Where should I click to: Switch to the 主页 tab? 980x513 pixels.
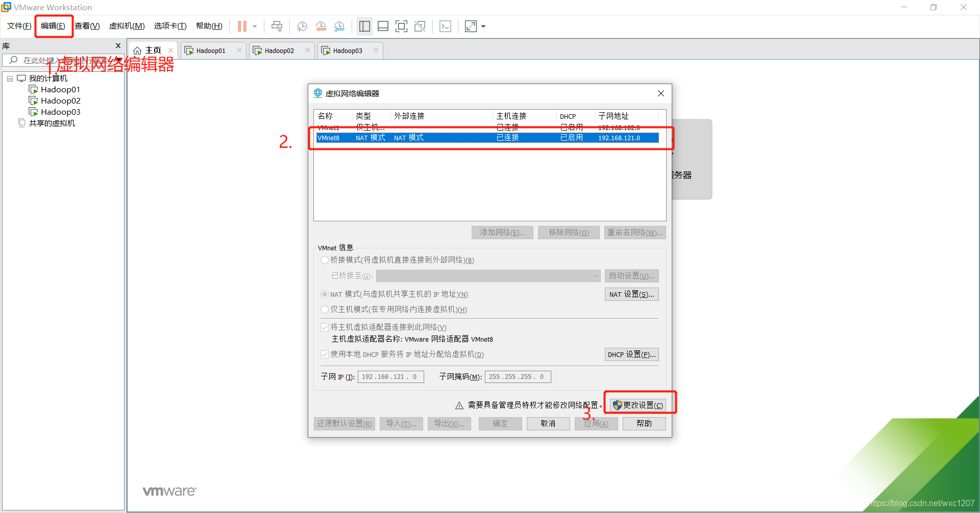point(153,50)
